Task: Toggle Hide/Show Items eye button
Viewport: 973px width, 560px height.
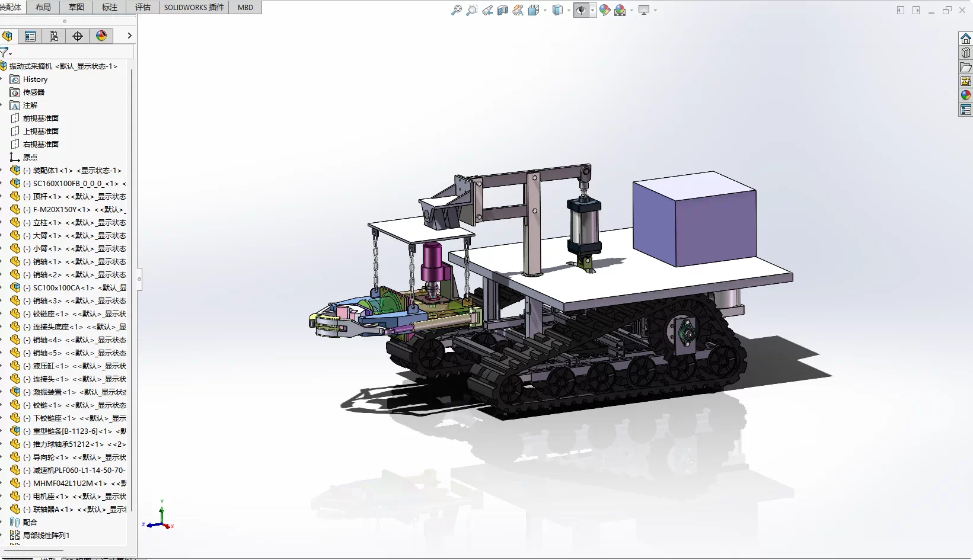Action: point(581,10)
